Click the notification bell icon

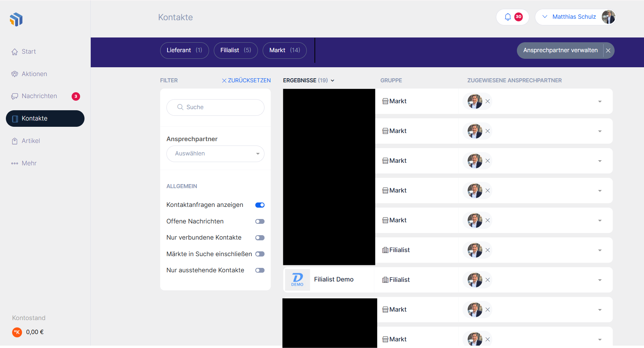[508, 17]
